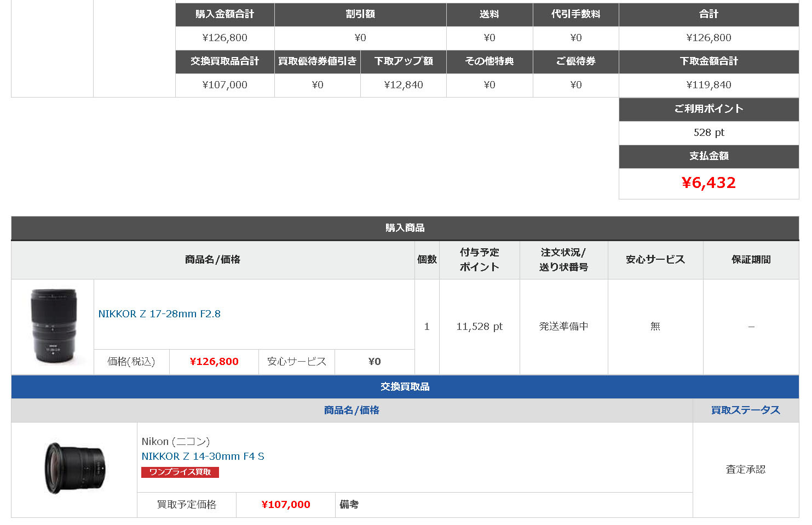Open the NIKKOR Z 14-30mm F4 S link
The image size is (812, 525).
203,456
